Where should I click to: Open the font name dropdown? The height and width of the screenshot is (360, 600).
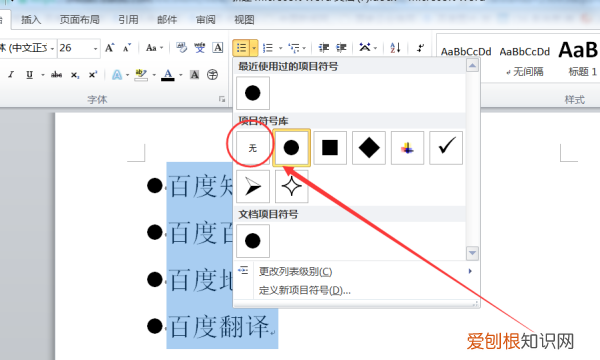point(52,49)
